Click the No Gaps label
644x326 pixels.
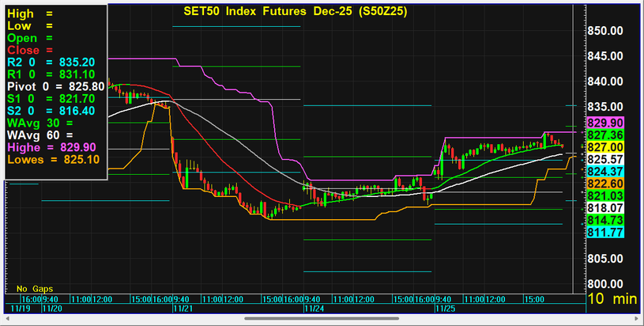tap(32, 288)
